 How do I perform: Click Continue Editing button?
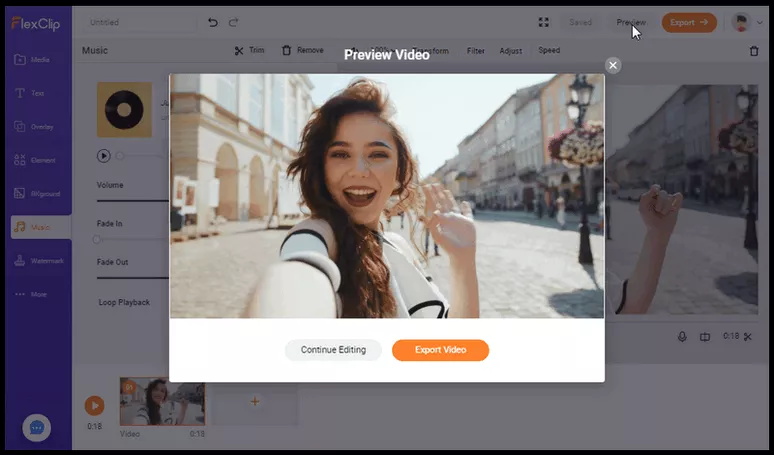click(x=333, y=350)
